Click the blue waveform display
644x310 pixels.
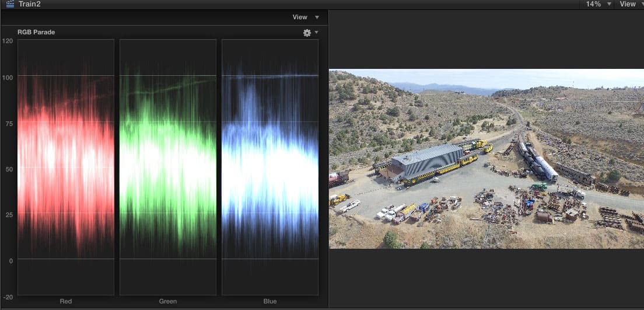[x=270, y=167]
